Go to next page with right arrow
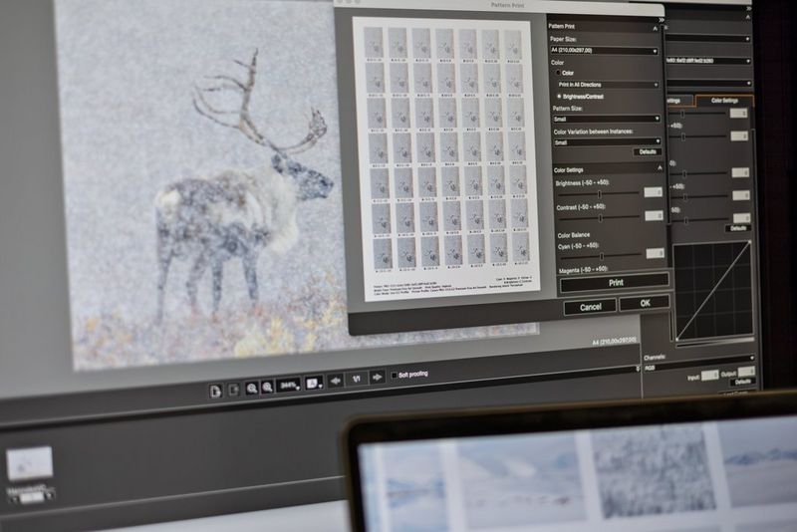Viewport: 797px width, 532px height. [378, 377]
